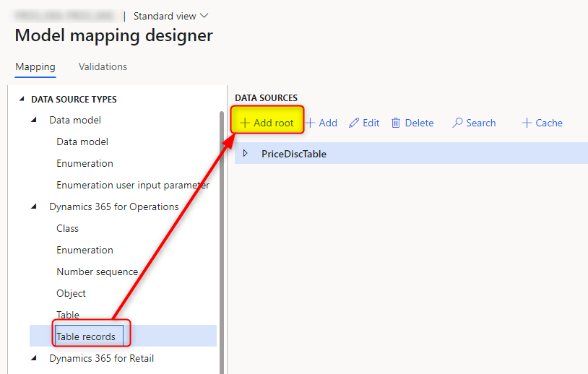588x374 pixels.
Task: Click the Delete trash icon
Action: point(396,123)
